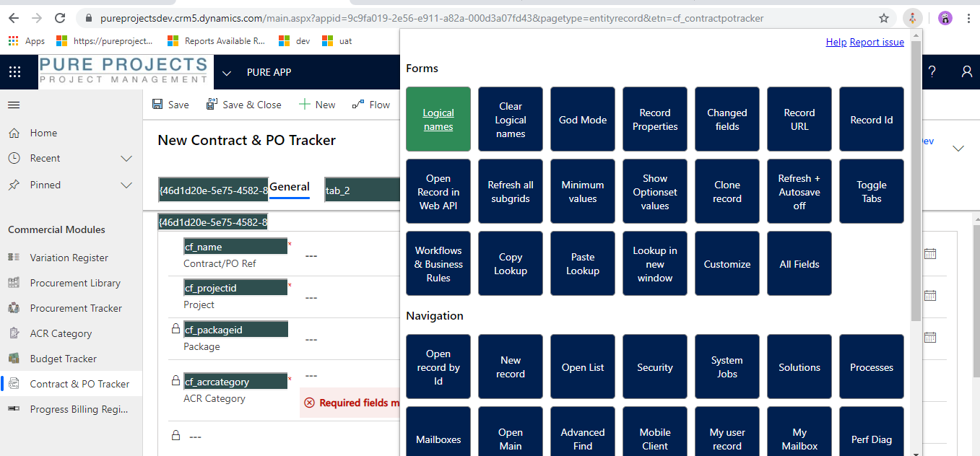Open Contract & PO Tracker in sidebar

pos(71,384)
